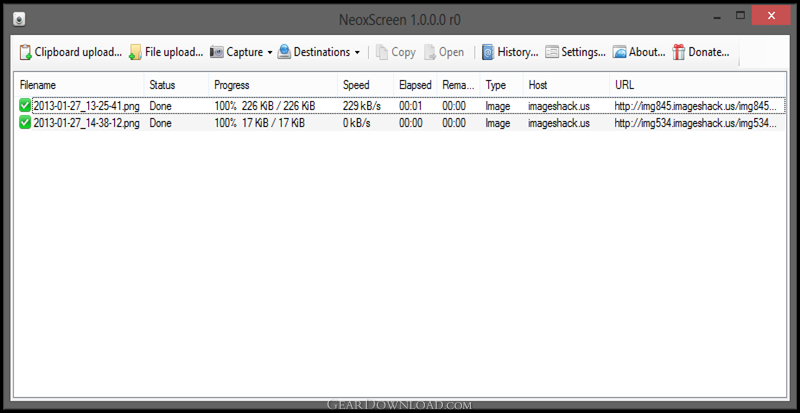Click URL http://img534.imageshack.us
The height and width of the screenshot is (413, 800).
pyautogui.click(x=696, y=123)
